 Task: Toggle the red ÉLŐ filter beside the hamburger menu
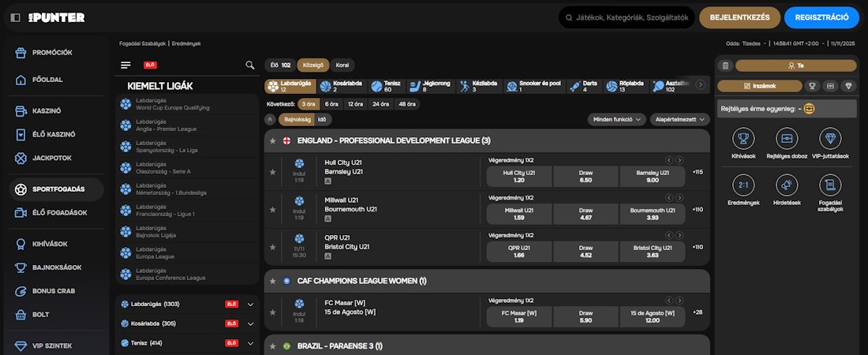tap(149, 65)
